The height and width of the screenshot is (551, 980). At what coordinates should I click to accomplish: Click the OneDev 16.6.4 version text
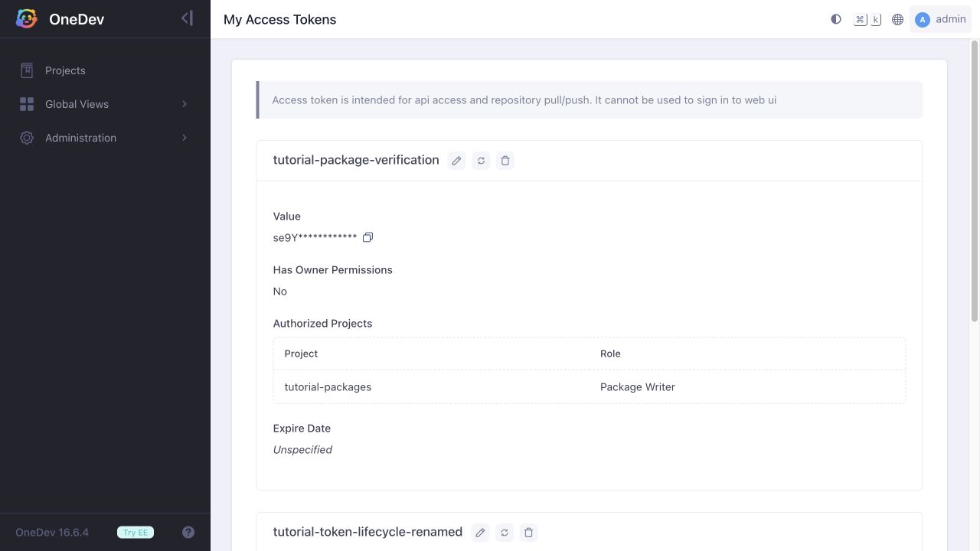(x=52, y=533)
